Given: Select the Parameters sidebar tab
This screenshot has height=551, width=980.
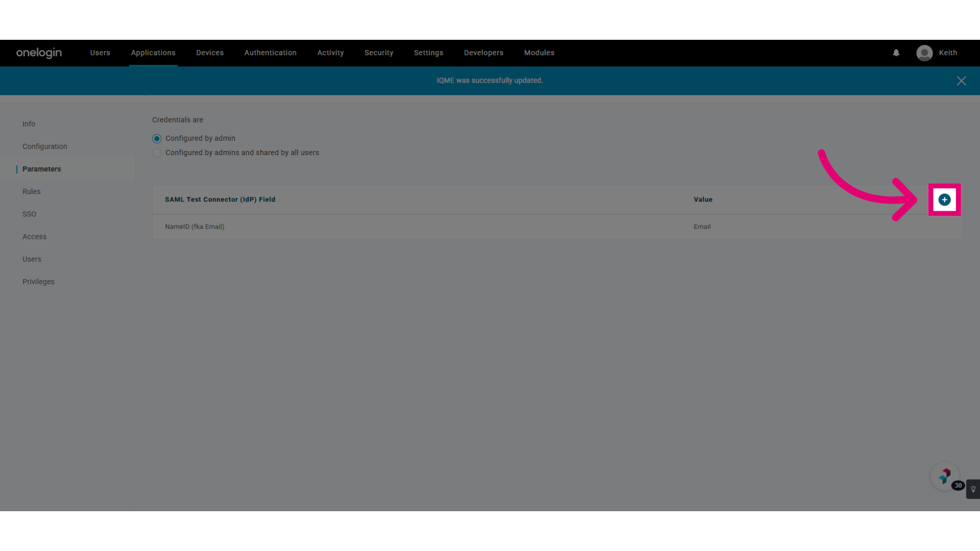Looking at the screenshot, I should click(41, 169).
